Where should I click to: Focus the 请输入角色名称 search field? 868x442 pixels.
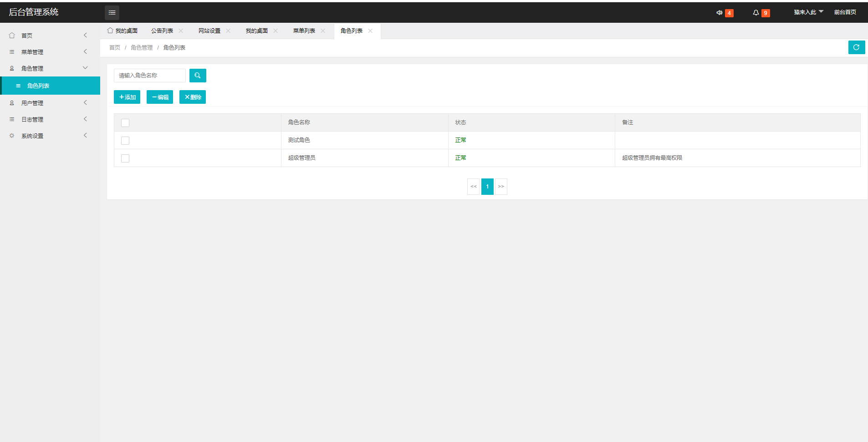(150, 76)
